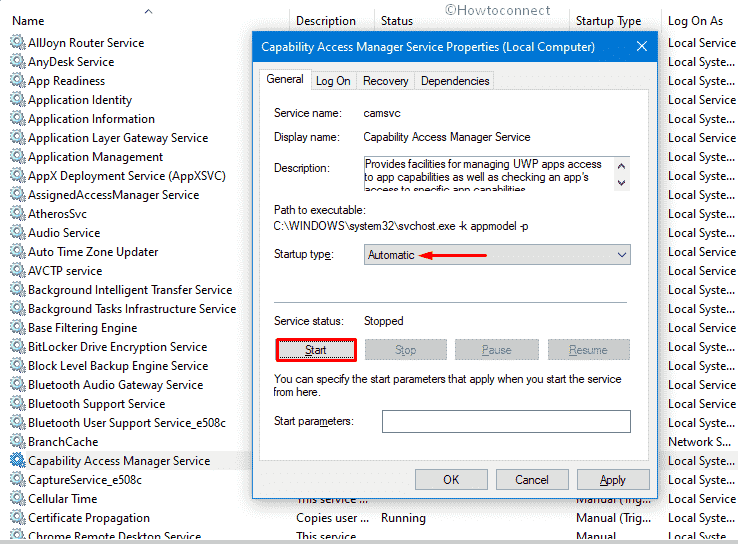Viewport: 738px width, 544px height.
Task: Open the Dependencies tab
Action: [x=455, y=81]
